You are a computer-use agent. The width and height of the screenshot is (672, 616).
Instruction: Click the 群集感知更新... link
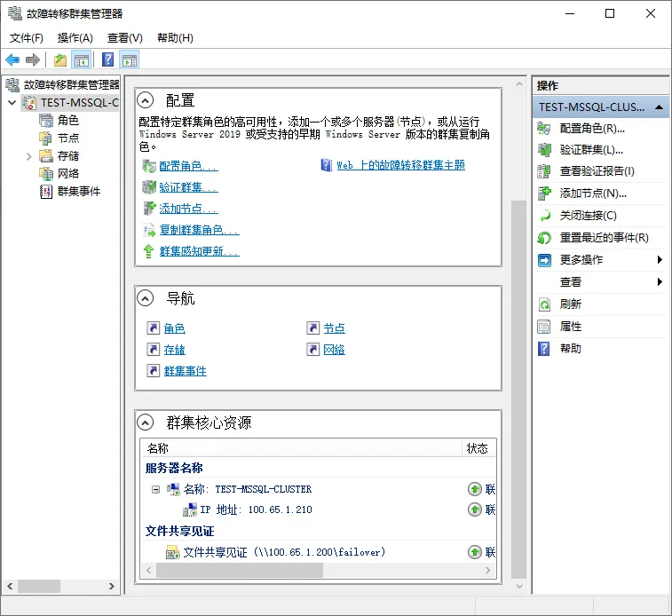click(199, 251)
